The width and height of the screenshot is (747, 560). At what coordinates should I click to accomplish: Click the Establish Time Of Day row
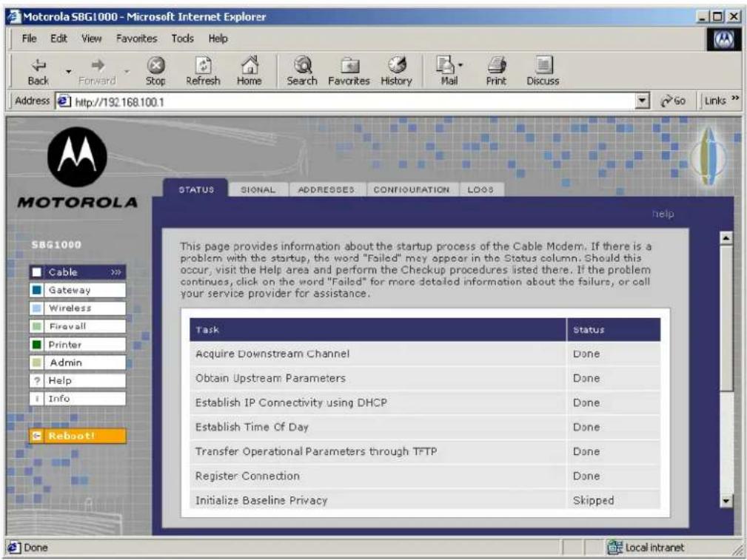click(425, 427)
